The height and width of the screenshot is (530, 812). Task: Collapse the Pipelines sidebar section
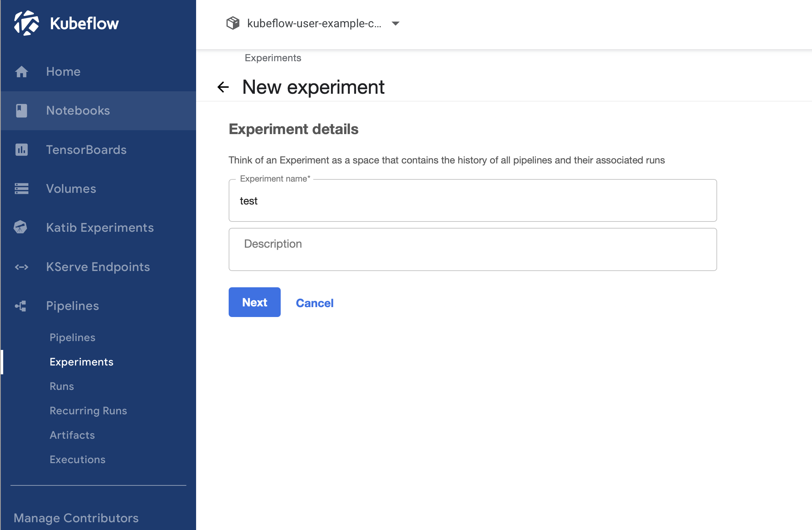click(73, 306)
